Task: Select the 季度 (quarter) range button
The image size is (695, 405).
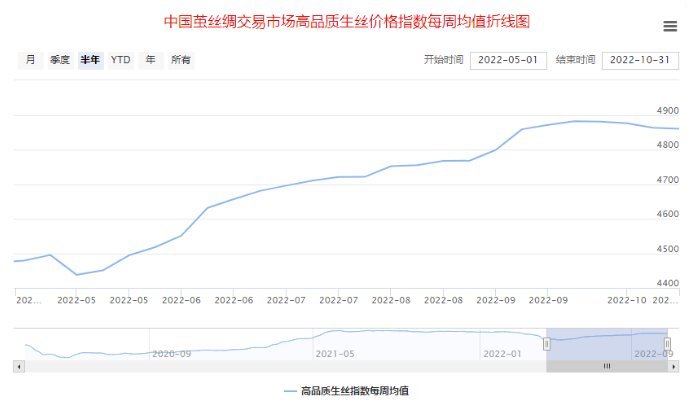Action: coord(60,60)
